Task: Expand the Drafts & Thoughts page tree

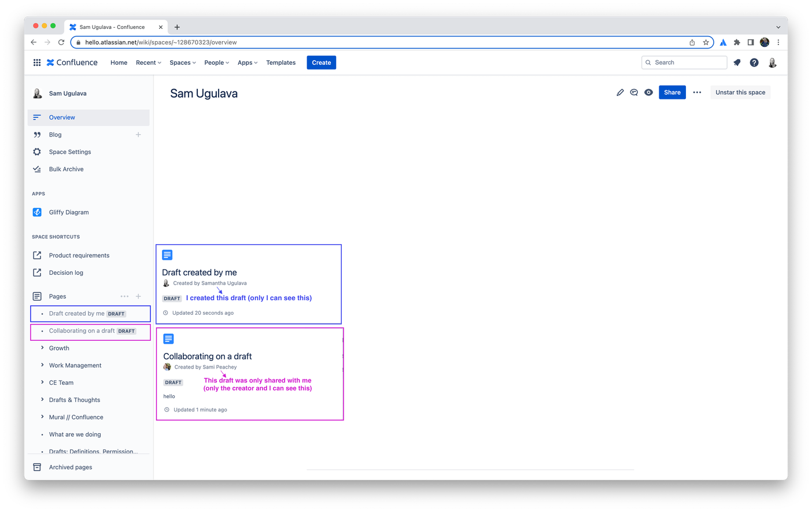Action: click(x=42, y=400)
